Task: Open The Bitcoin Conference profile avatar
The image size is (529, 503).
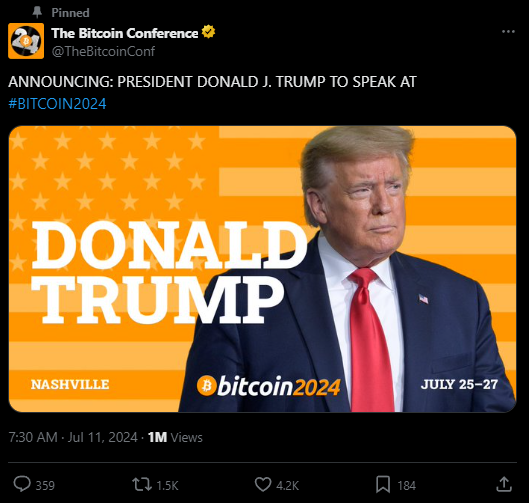Action: [x=26, y=41]
